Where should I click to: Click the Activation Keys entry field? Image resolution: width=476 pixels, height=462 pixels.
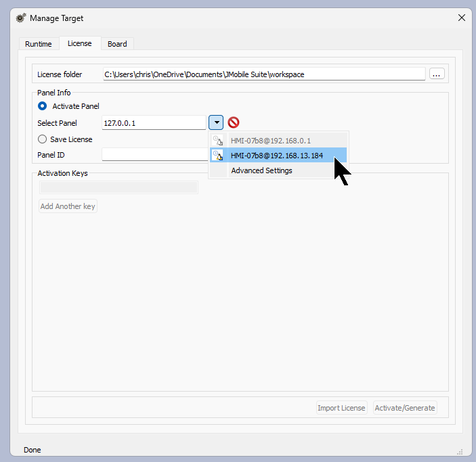coord(118,188)
